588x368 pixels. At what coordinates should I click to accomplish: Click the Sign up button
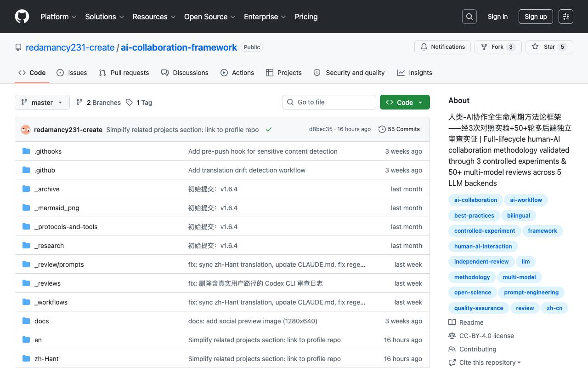536,17
